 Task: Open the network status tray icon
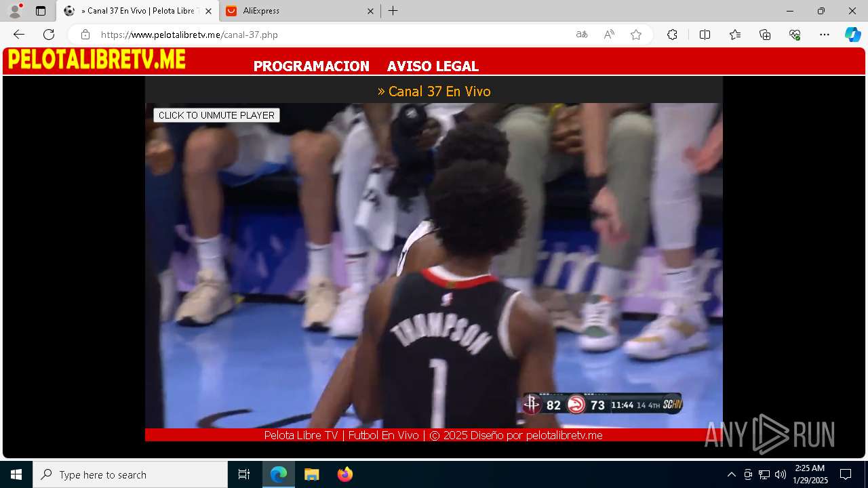764,474
